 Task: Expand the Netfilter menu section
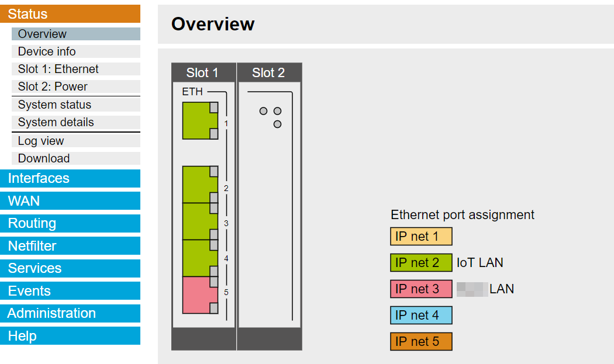pos(70,246)
